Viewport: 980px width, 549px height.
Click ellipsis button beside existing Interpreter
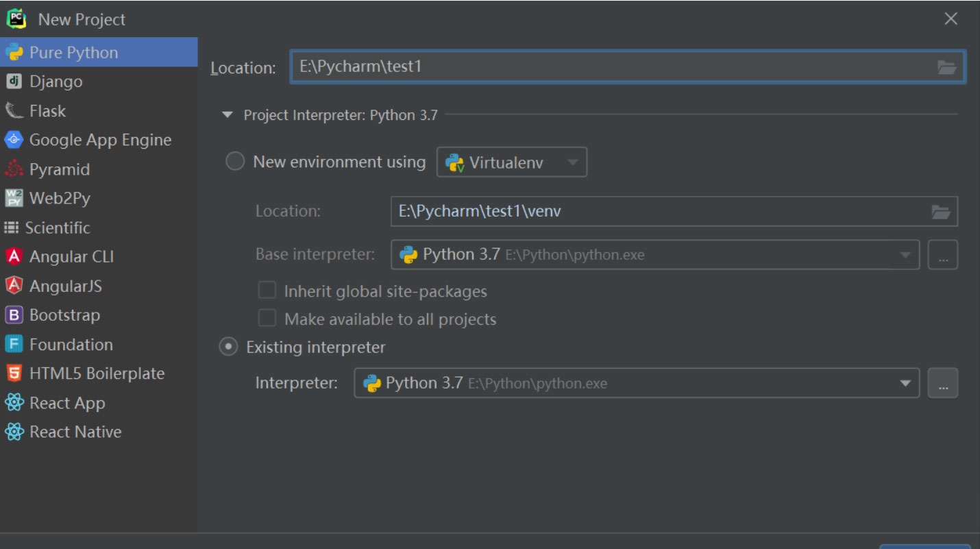[943, 383]
